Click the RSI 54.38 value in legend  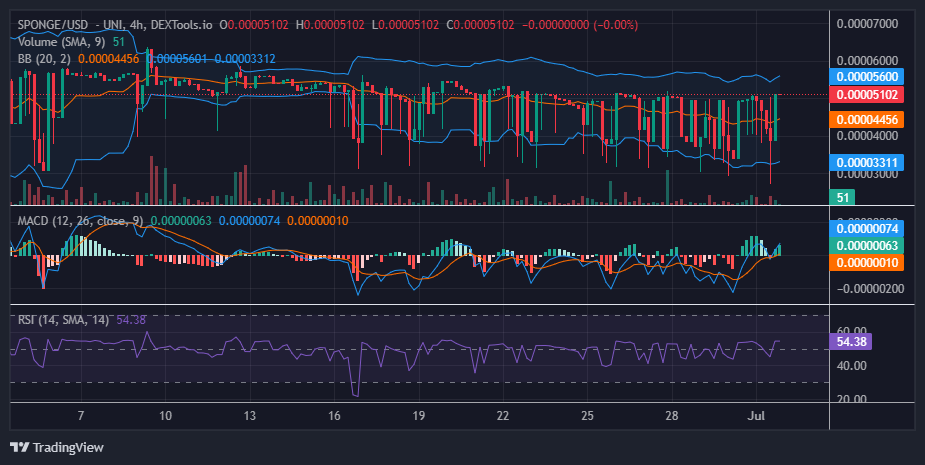coord(131,320)
